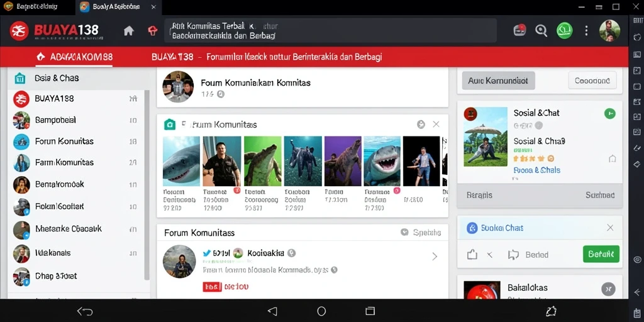Click the Auic Kemundiot button
The width and height of the screenshot is (644, 322).
click(x=498, y=80)
